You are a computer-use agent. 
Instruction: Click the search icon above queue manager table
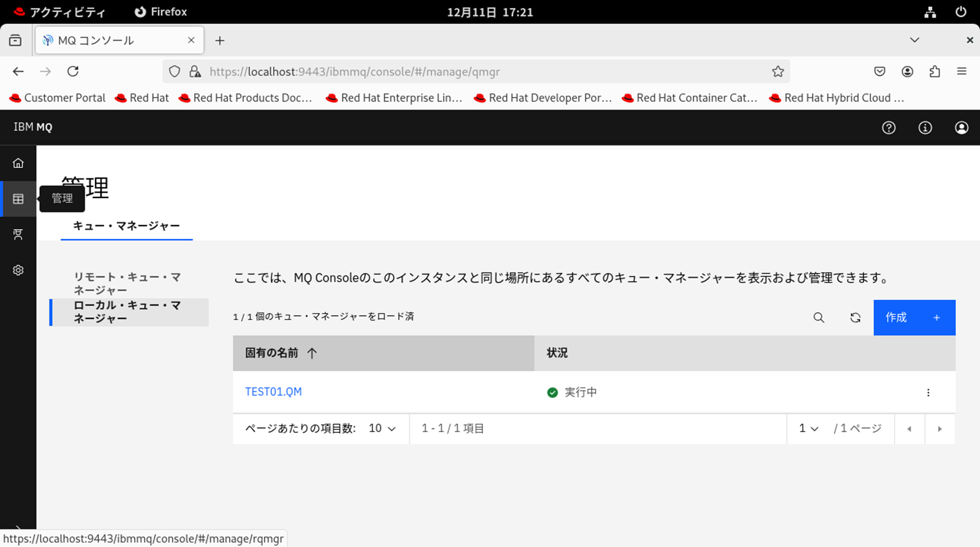point(819,318)
